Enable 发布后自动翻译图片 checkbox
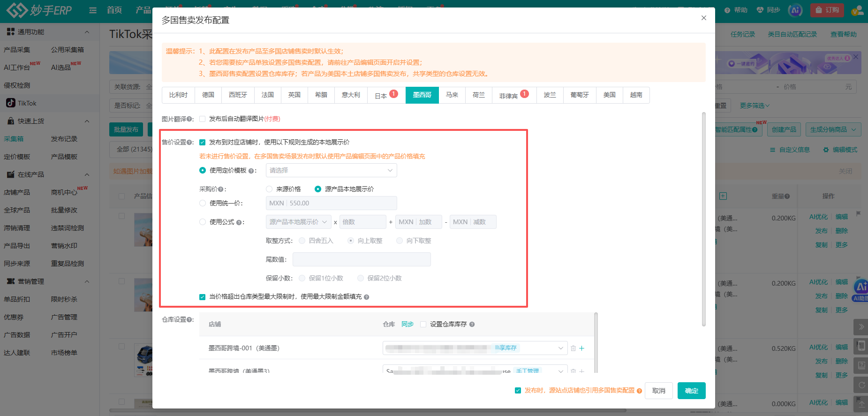 tap(202, 119)
